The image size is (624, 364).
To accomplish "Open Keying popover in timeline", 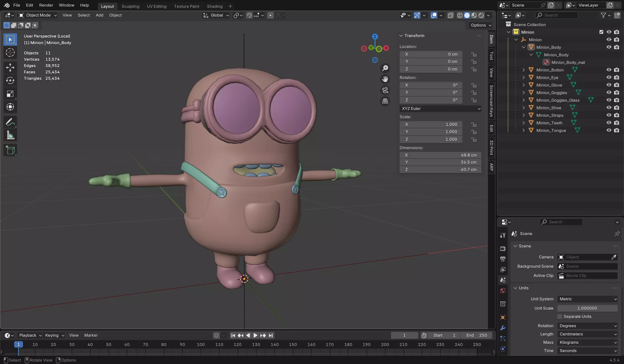I will (54, 335).
